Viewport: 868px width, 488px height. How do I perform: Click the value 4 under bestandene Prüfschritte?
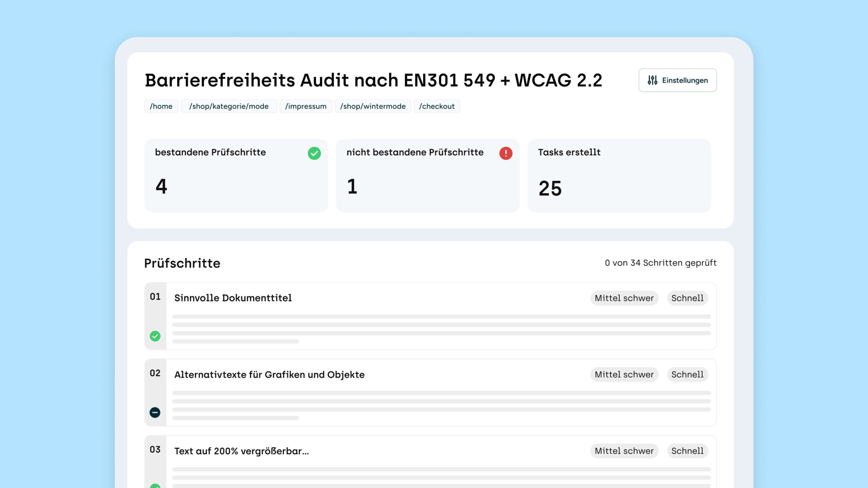161,186
